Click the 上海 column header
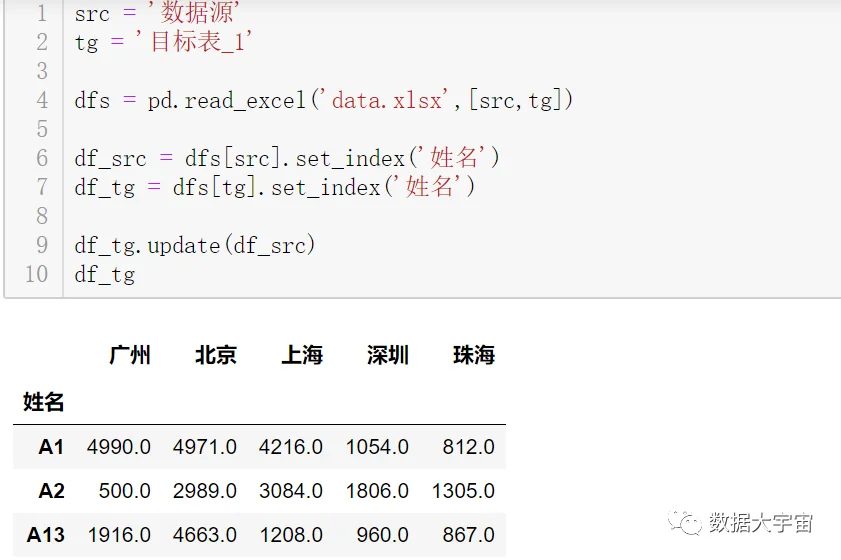 click(x=302, y=355)
